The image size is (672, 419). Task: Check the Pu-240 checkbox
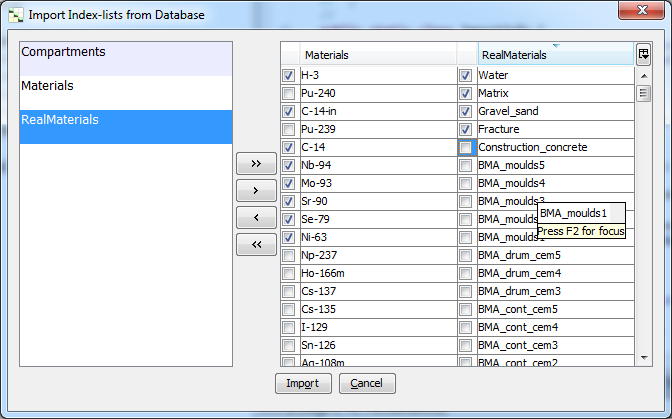(x=288, y=94)
